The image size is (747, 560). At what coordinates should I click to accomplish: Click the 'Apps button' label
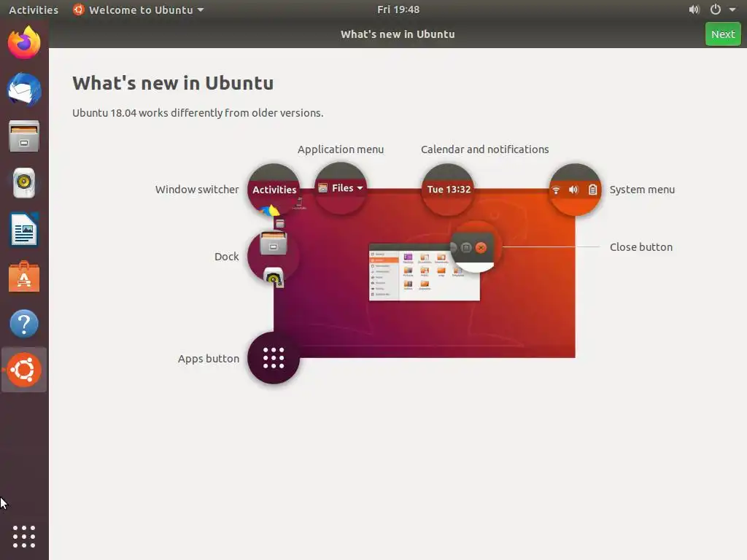(x=209, y=359)
